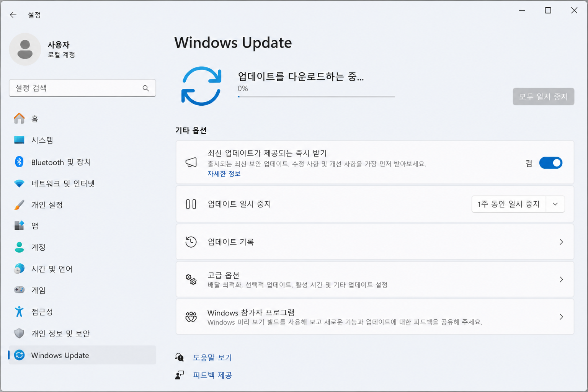Click the pause bars icon
Image resolution: width=588 pixels, height=392 pixels.
[191, 204]
